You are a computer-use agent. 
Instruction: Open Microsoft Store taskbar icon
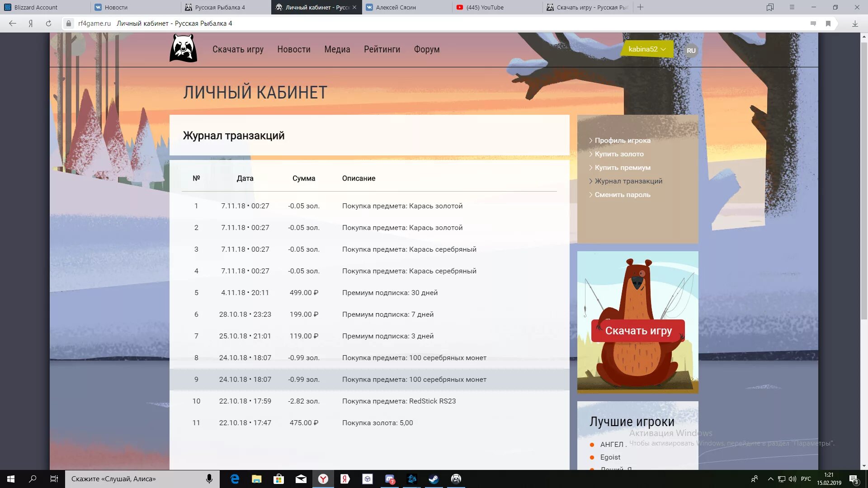[x=278, y=479]
